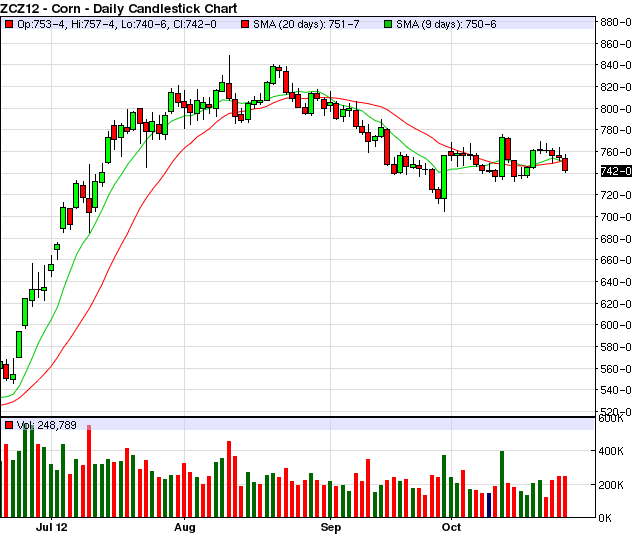640x536 pixels.
Task: Click the 720-0 price axis label
Action: [616, 195]
